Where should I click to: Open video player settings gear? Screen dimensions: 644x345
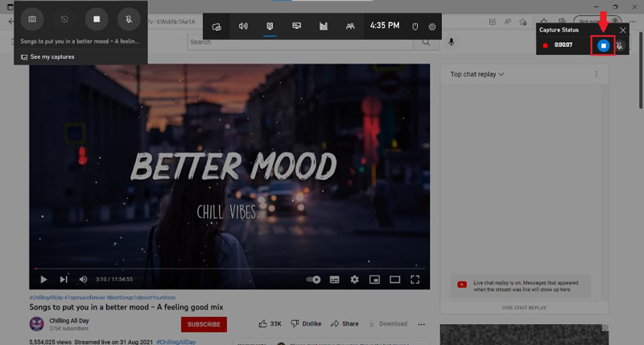pos(354,280)
